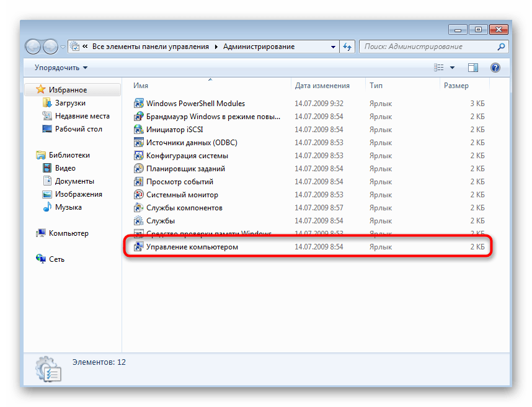Screen dimensions: 532x407
Task: Open the Управление компьютером shortcut
Action: pyautogui.click(x=192, y=247)
